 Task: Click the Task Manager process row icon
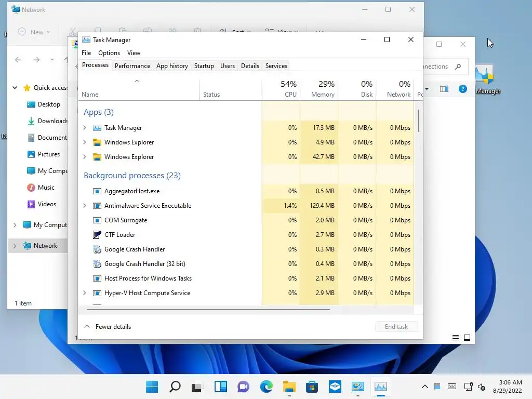[97, 128]
